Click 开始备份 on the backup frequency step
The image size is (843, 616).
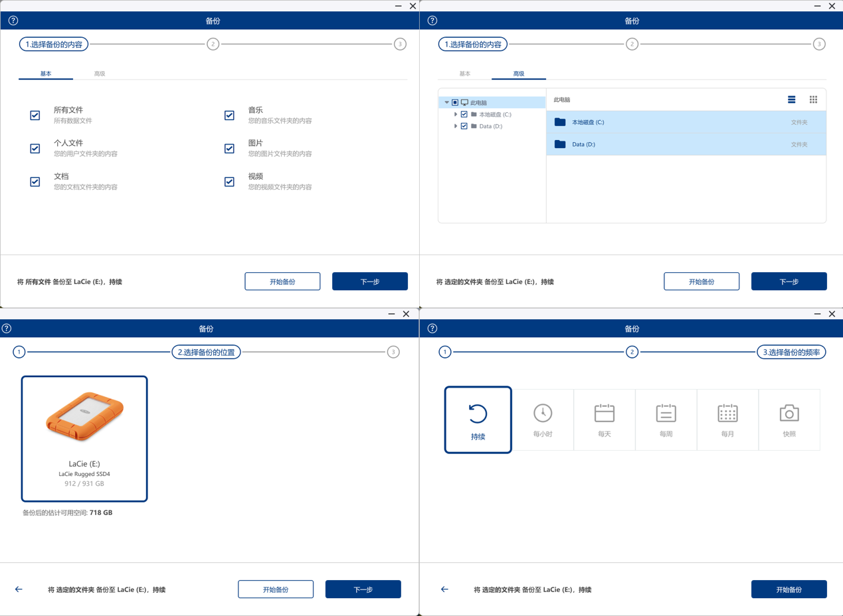coord(789,589)
